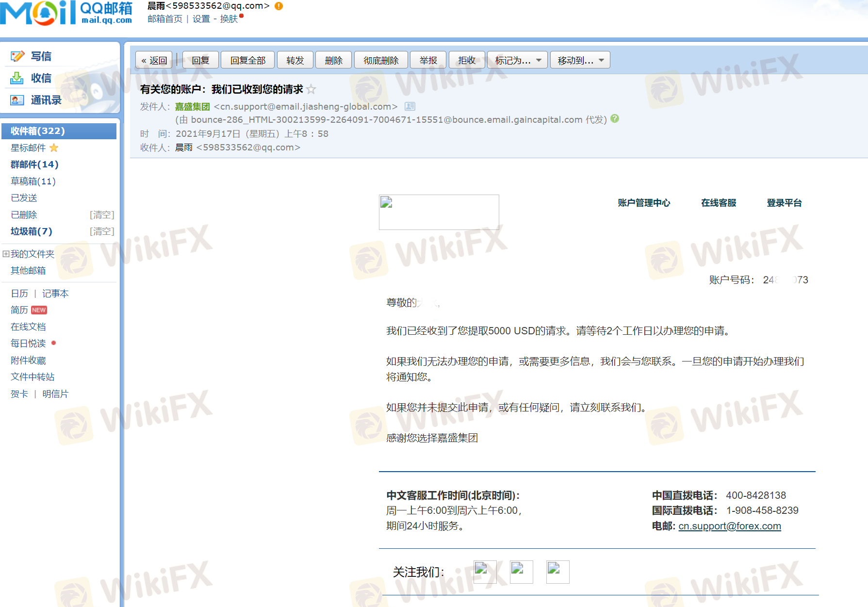Click 登录平台 in the email

784,203
